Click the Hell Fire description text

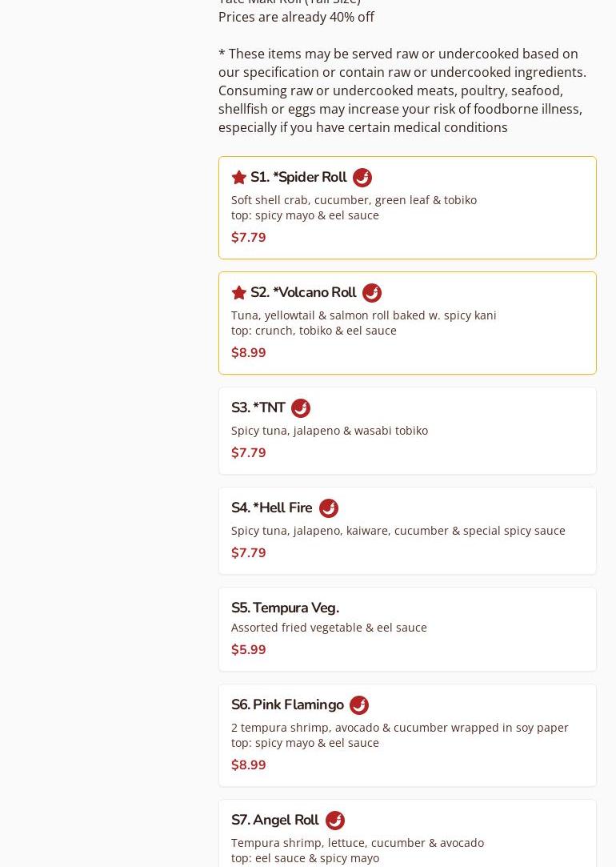click(x=398, y=530)
